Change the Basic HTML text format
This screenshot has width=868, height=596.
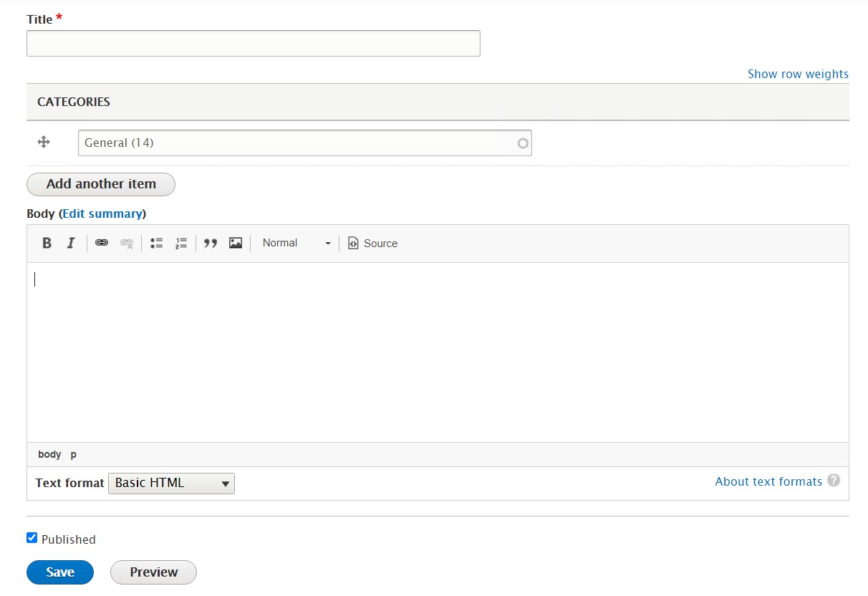pos(170,483)
